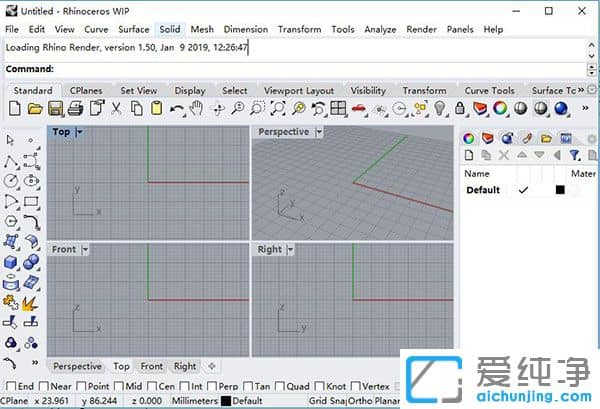Print using the printer icon
This screenshot has width=600, height=409.
pos(75,109)
